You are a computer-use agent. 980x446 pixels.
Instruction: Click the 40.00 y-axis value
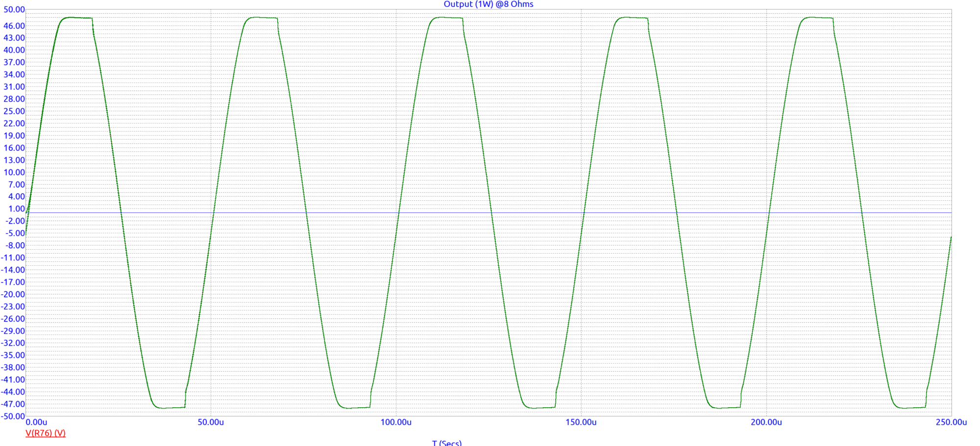(x=14, y=50)
